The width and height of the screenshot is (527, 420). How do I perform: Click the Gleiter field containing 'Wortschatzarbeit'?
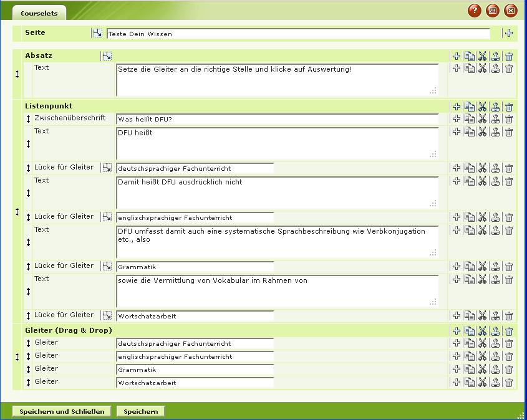click(x=195, y=383)
